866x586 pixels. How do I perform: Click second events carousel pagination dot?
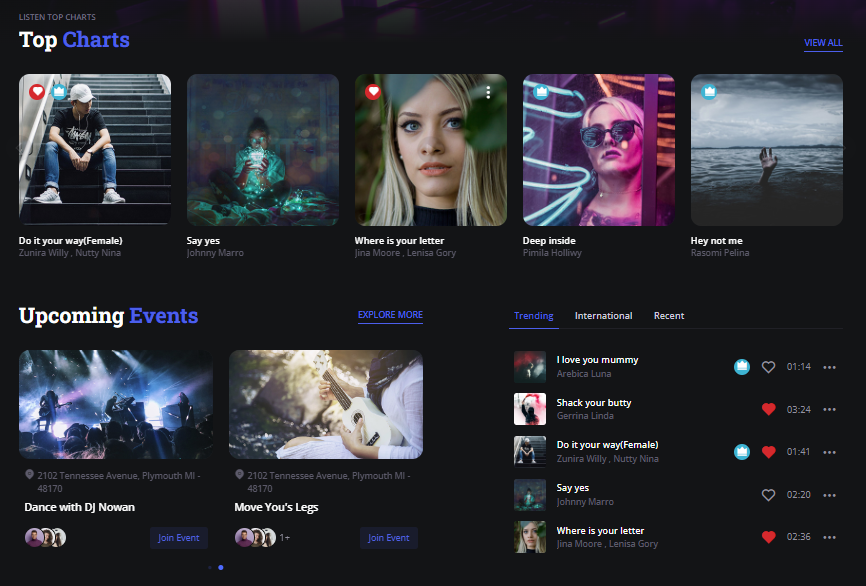pos(221,567)
